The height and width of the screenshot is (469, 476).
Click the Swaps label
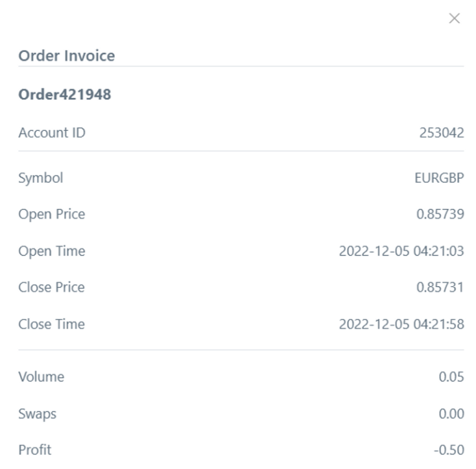point(37,413)
